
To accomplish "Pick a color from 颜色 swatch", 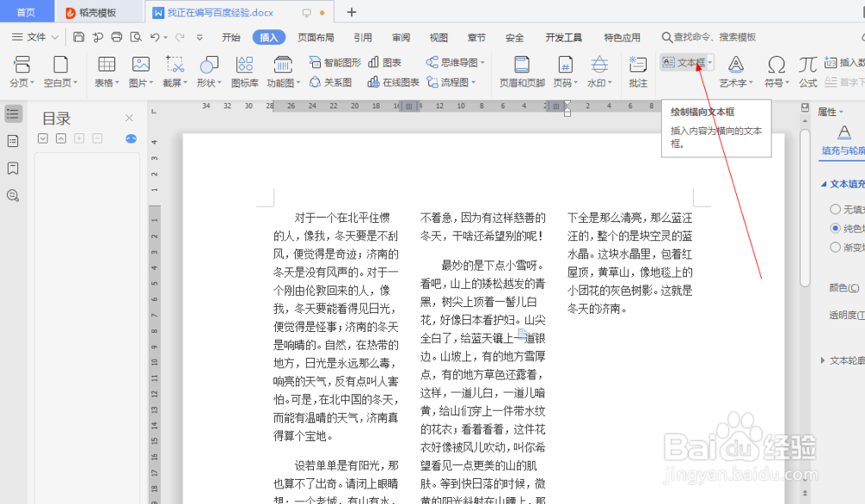I will coord(845,287).
